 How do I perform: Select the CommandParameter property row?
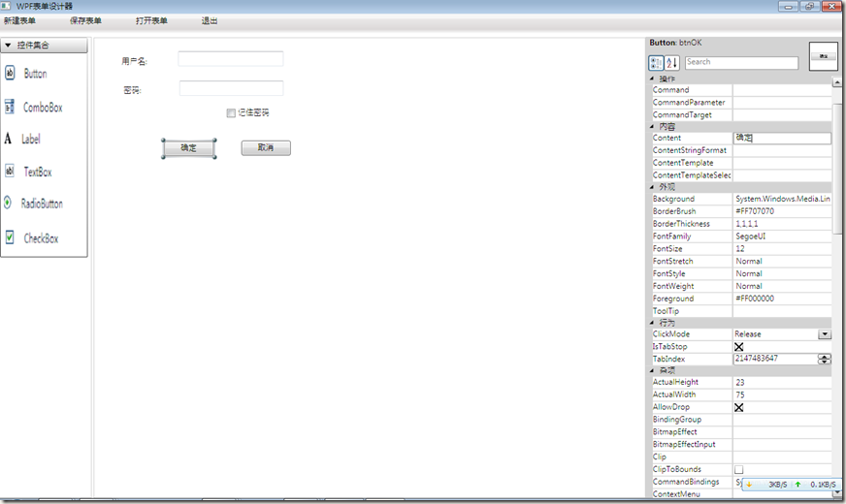click(741, 103)
